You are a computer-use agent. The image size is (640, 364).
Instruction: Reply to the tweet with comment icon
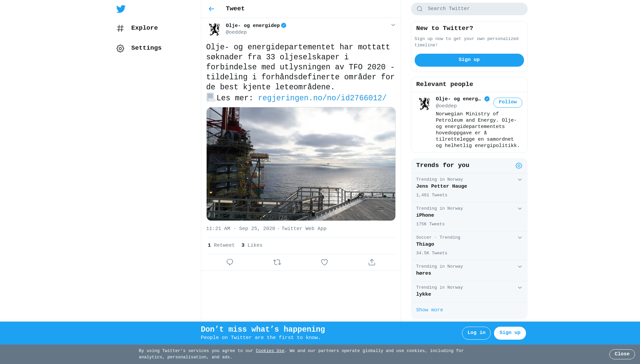[x=230, y=262]
